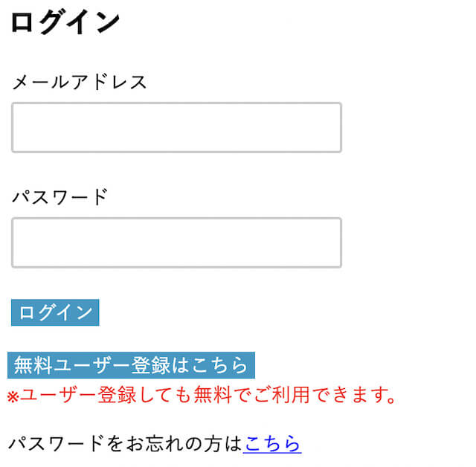Follow the こちら password reset link

point(271,444)
